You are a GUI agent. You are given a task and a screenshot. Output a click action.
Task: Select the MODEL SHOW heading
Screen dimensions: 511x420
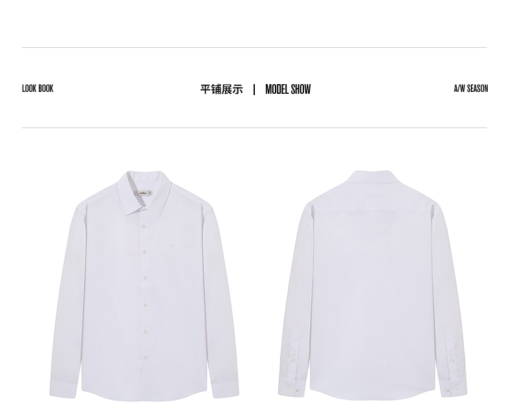(x=288, y=89)
